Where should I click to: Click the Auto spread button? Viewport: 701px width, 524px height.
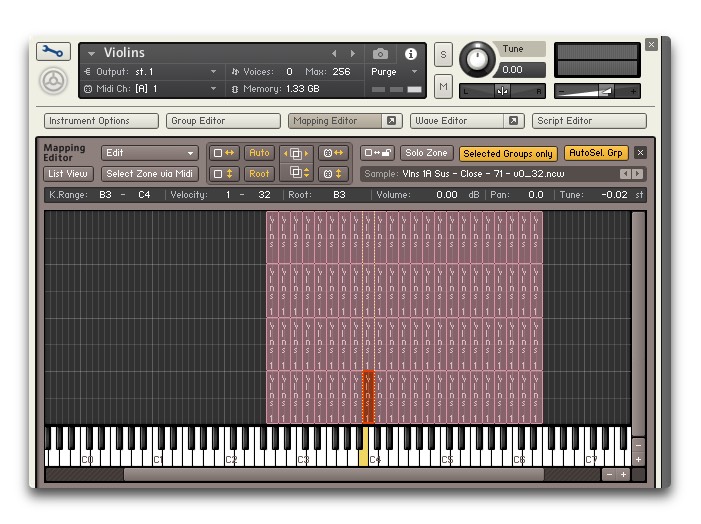coord(259,153)
